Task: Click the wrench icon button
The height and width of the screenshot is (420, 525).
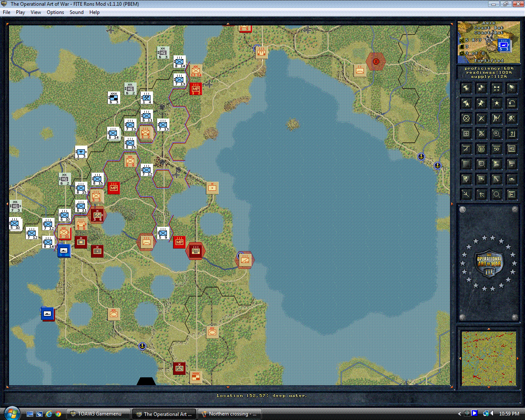Action: click(x=496, y=179)
